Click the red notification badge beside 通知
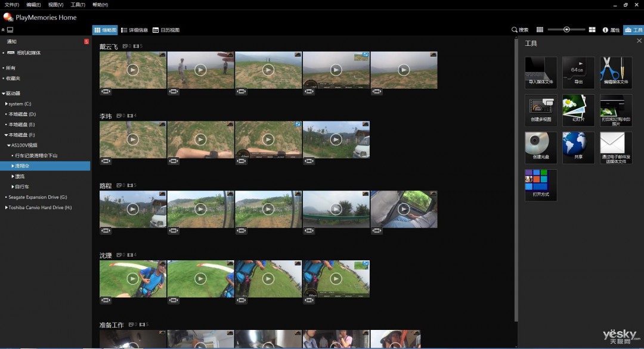Image resolution: width=644 pixels, height=349 pixels. 86,42
